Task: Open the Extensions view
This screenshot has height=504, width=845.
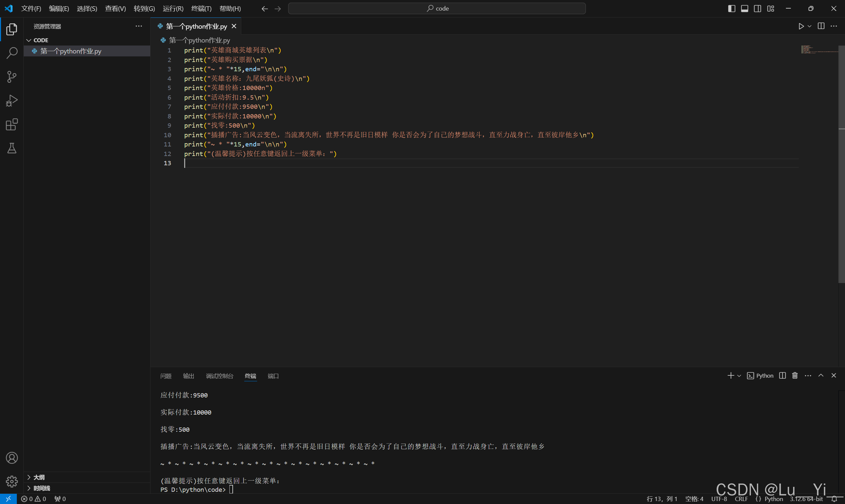Action: (12, 125)
